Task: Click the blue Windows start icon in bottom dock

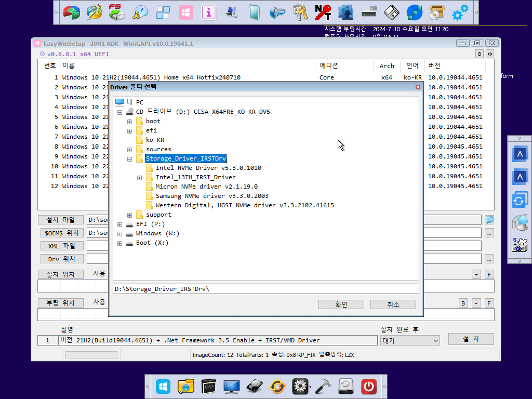Action: pos(163,387)
